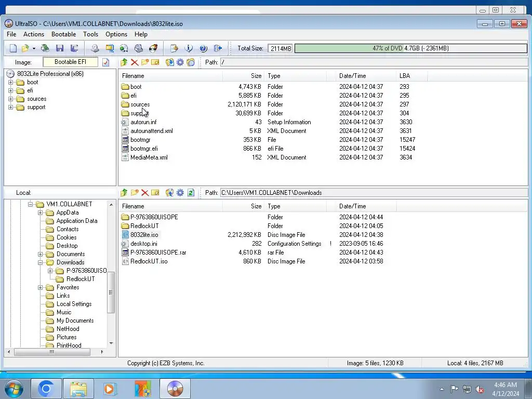Toggle the Bootable EFI image type button
The width and height of the screenshot is (532, 399).
coord(71,62)
